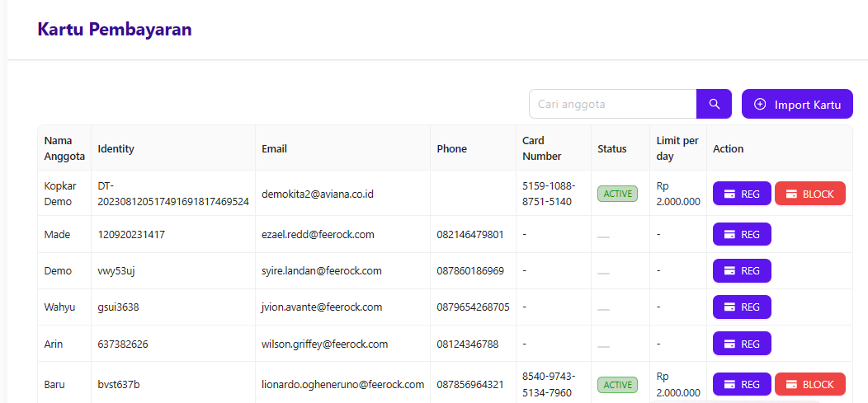This screenshot has width=868, height=403.
Task: Click email demokita2@aviana.co.id
Action: tap(318, 194)
